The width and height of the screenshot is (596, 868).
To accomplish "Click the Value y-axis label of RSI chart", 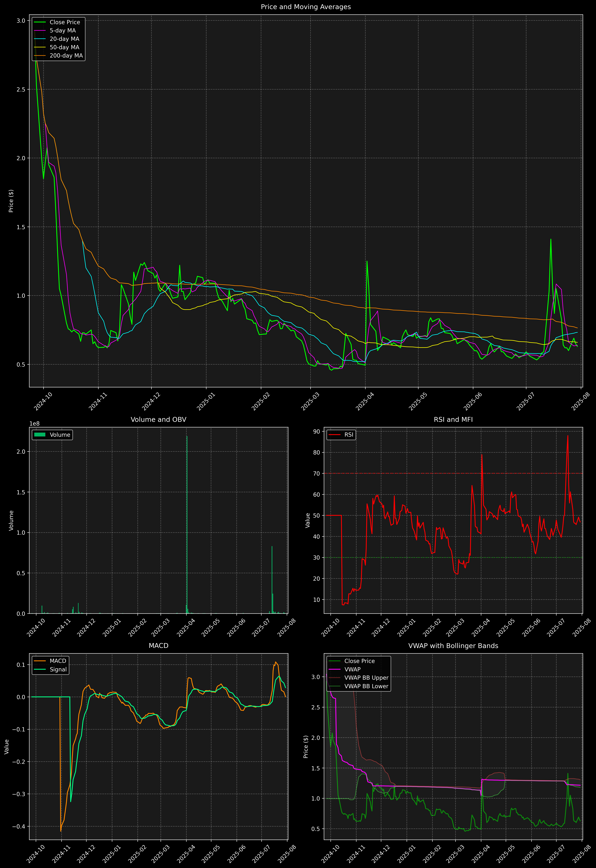I will (308, 520).
